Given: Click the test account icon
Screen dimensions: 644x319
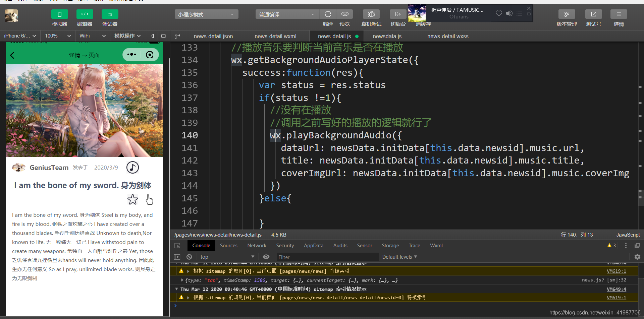Looking at the screenshot, I should click(x=594, y=14).
